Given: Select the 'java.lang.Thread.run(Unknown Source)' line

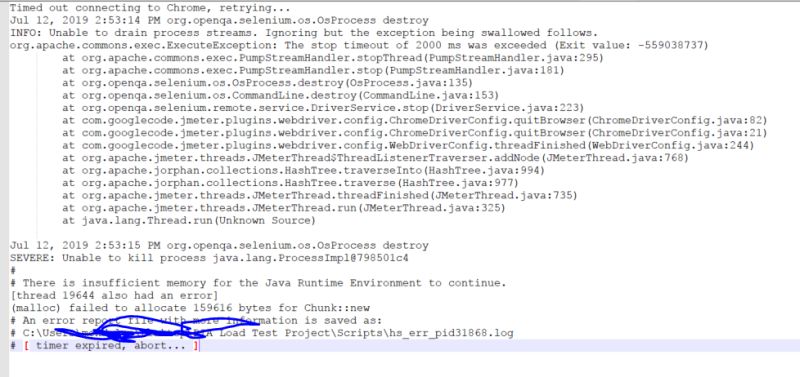Looking at the screenshot, I should [x=189, y=220].
